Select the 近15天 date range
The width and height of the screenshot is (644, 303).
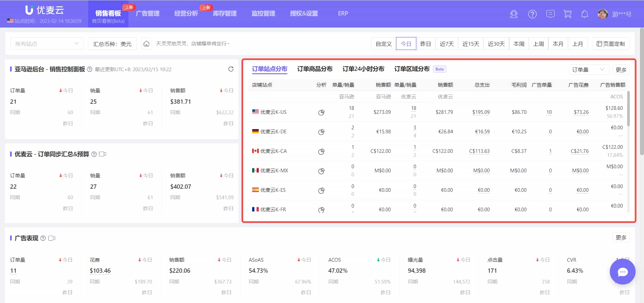(x=471, y=44)
